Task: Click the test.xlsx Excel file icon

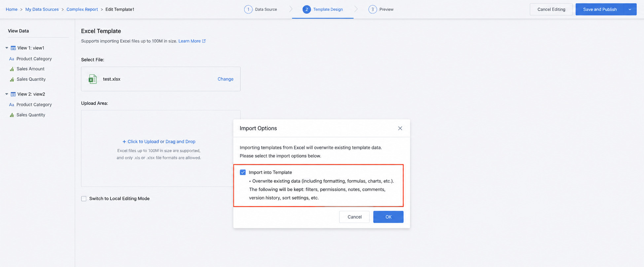Action: (92, 79)
